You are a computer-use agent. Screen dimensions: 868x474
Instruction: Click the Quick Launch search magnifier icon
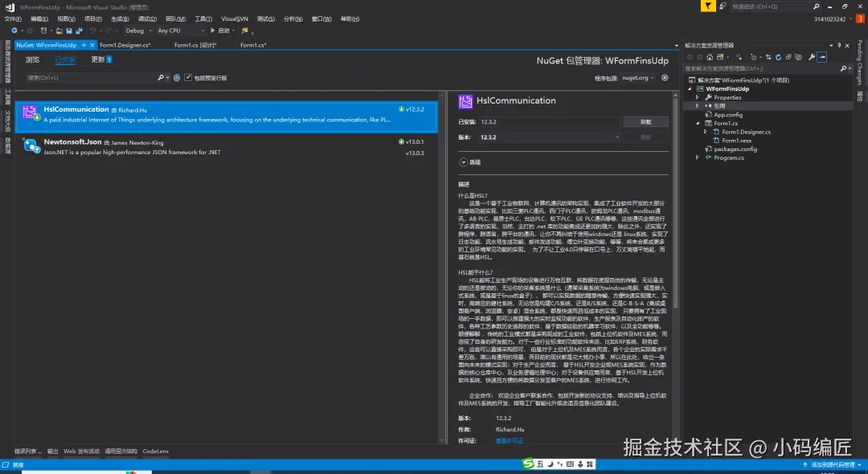tap(816, 6)
